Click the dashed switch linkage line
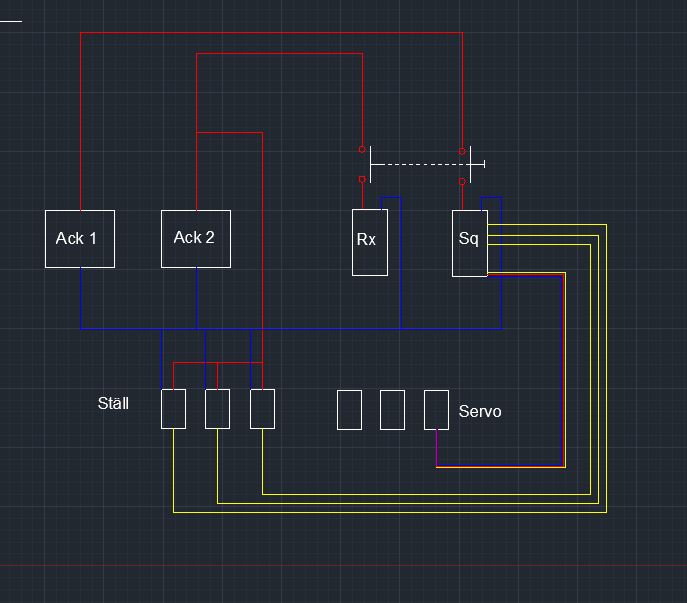The width and height of the screenshot is (687, 603). (x=421, y=164)
